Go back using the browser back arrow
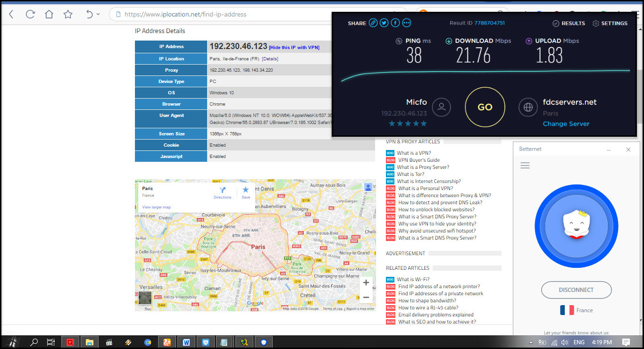This screenshot has width=644, height=349. pyautogui.click(x=11, y=14)
